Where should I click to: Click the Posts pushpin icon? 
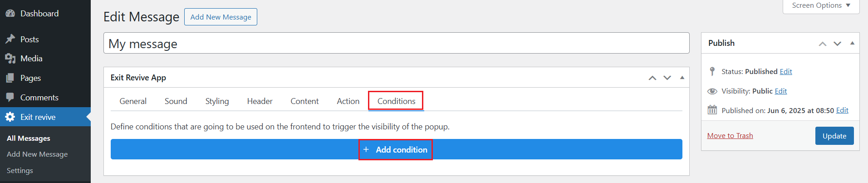click(10, 39)
